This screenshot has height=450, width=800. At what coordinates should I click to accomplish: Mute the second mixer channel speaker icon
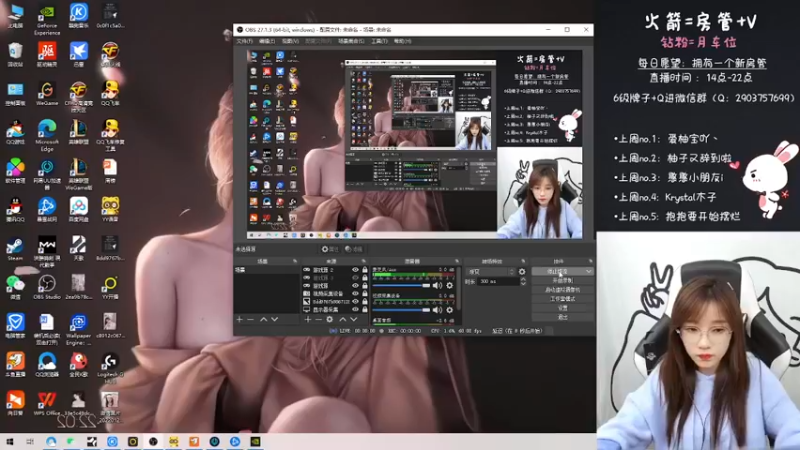pos(437,310)
